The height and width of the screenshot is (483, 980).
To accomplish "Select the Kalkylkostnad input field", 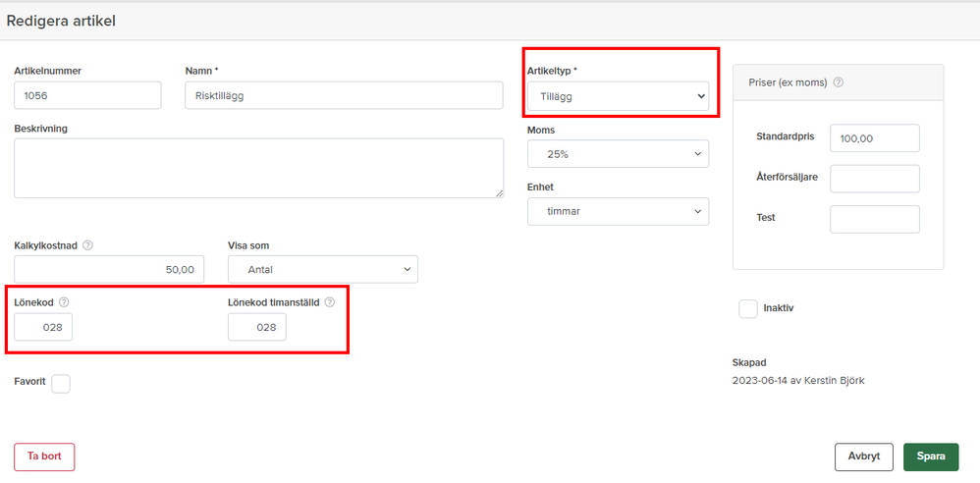I will 109,269.
